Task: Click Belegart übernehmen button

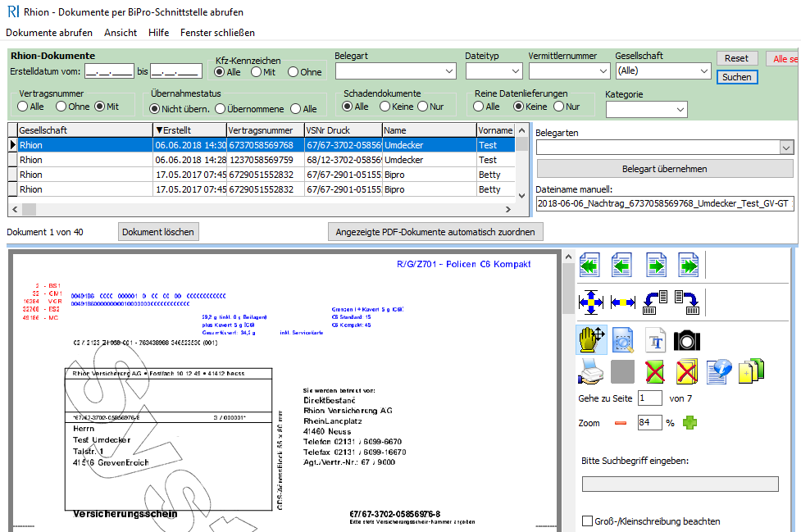Action: tap(665, 169)
